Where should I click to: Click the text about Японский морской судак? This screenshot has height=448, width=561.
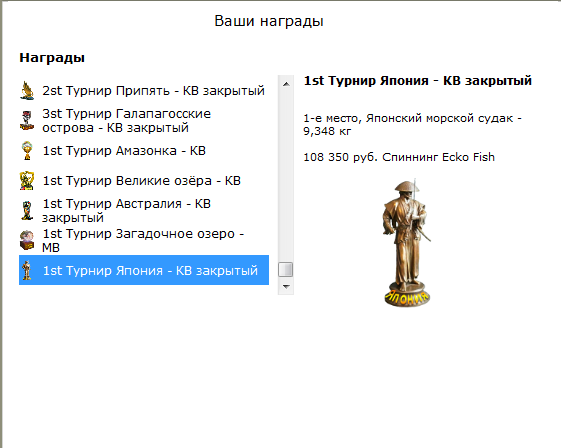412,125
